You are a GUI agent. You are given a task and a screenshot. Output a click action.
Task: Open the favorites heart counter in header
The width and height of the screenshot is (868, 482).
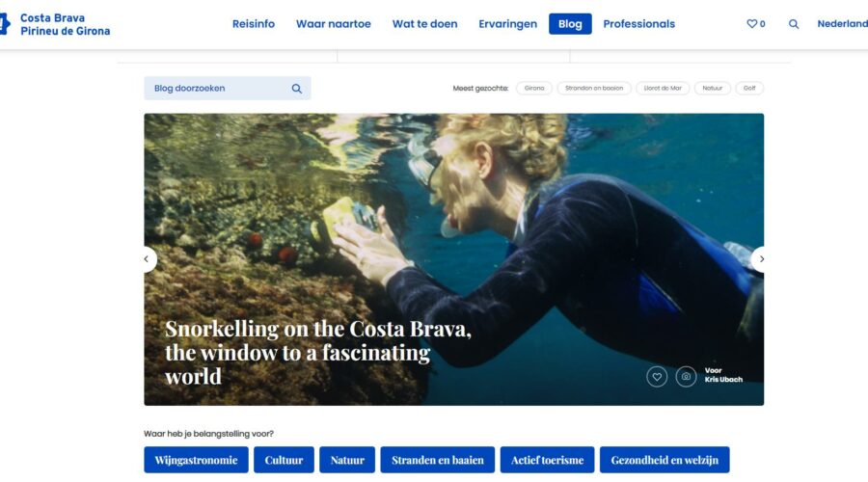755,24
